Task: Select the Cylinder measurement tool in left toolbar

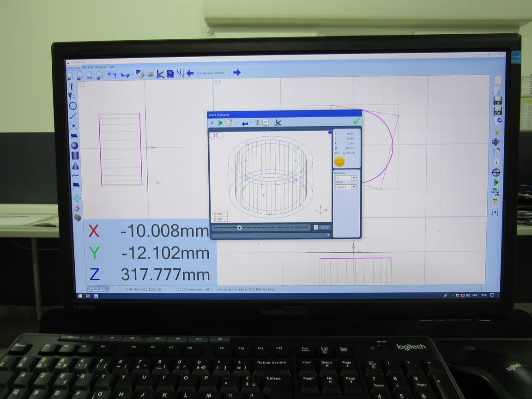Action: [x=75, y=156]
